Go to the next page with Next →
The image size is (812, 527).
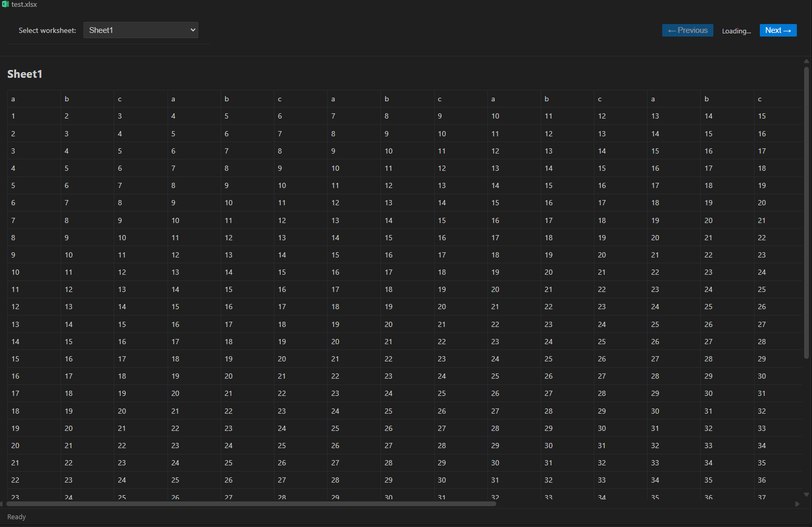tap(778, 30)
